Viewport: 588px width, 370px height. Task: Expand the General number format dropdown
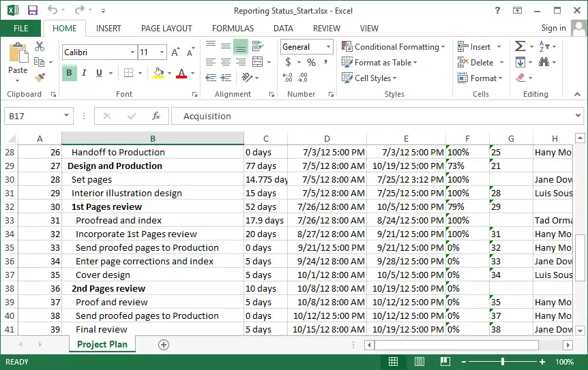(328, 47)
